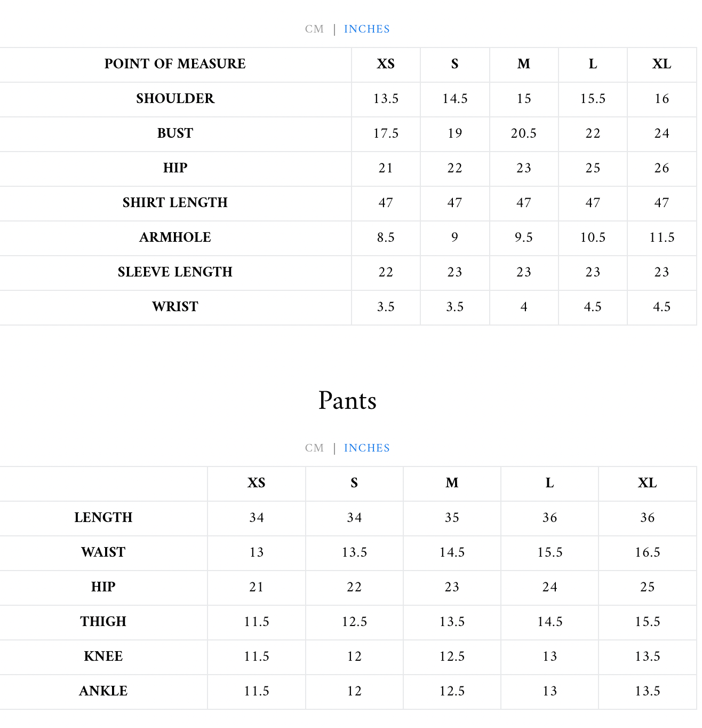Click the Pants section heading
This screenshot has height=728, width=702.
347,400
